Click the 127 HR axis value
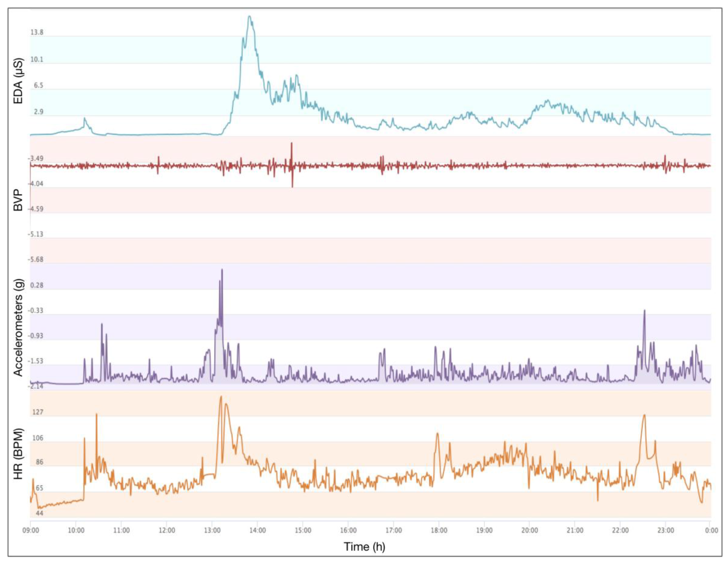This screenshot has width=728, height=562. click(38, 412)
